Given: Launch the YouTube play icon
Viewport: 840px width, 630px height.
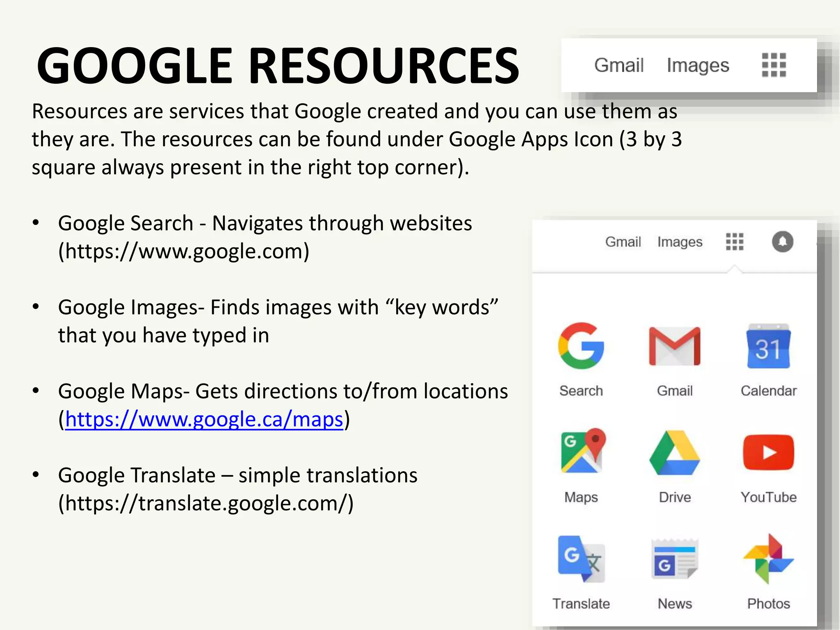Looking at the screenshot, I should [x=769, y=452].
